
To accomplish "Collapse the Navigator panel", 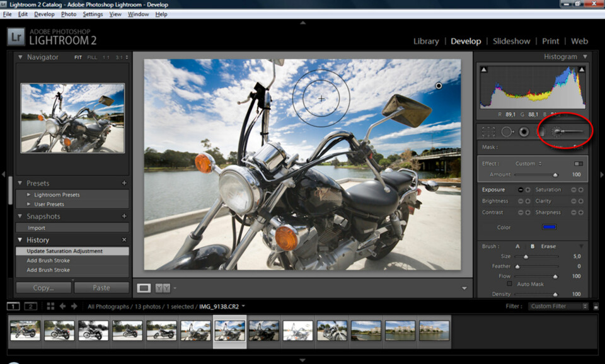I will click(20, 57).
